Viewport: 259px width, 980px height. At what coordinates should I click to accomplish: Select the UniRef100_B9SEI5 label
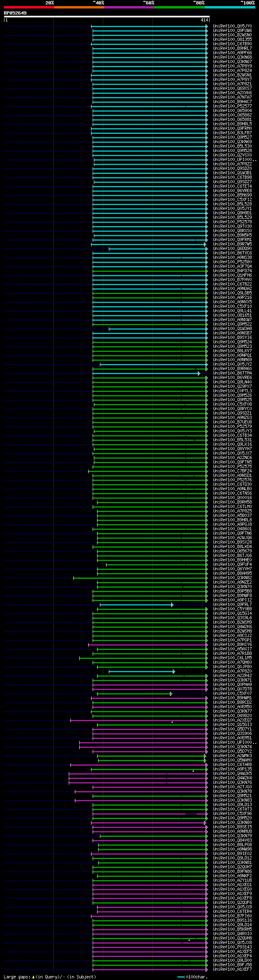pos(232,827)
